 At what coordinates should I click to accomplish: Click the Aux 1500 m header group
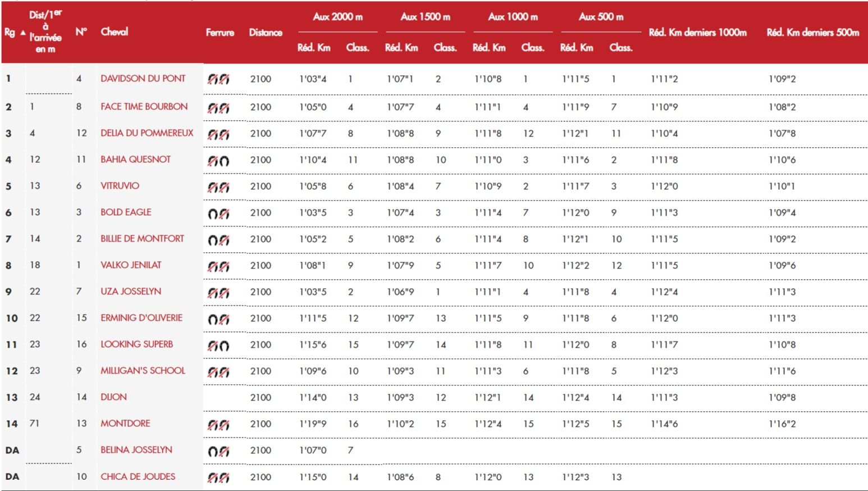[x=426, y=17]
